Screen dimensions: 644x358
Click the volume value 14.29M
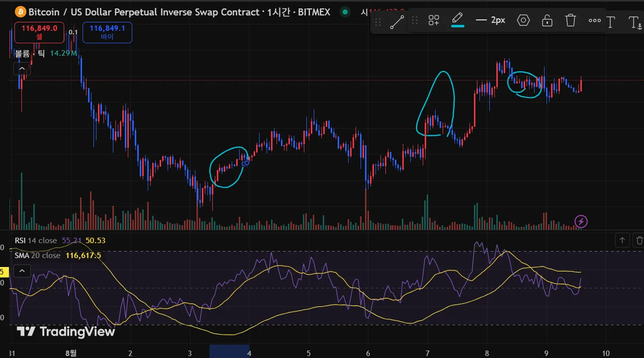pyautogui.click(x=64, y=53)
